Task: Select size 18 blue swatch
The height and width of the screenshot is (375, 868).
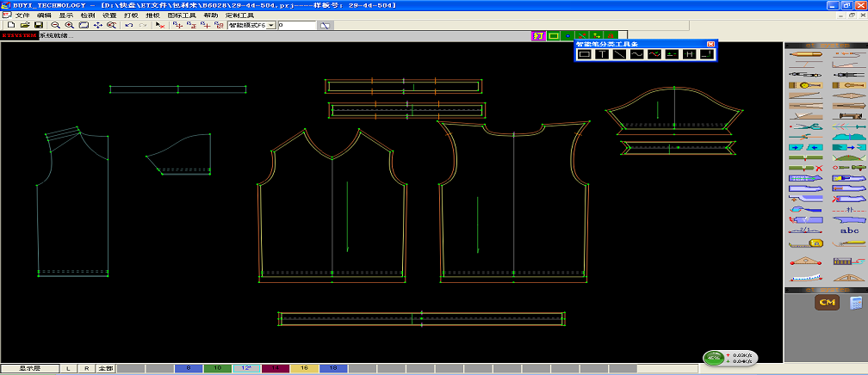Action: click(333, 368)
